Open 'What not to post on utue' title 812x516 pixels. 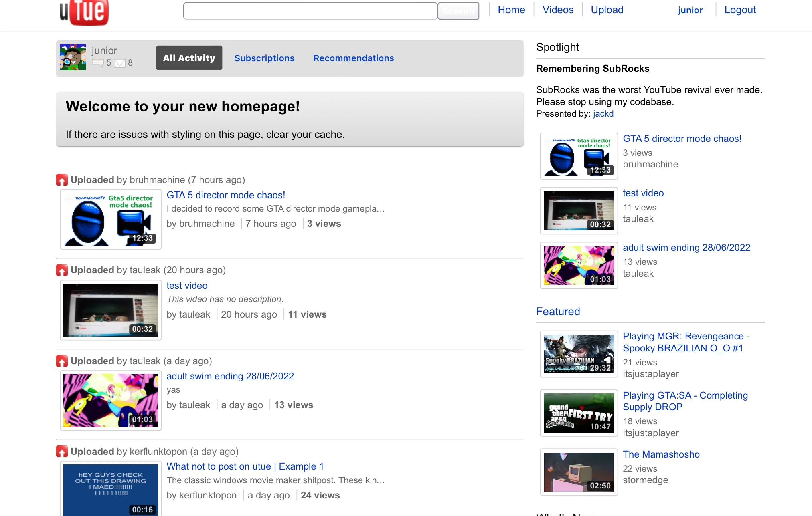245,466
